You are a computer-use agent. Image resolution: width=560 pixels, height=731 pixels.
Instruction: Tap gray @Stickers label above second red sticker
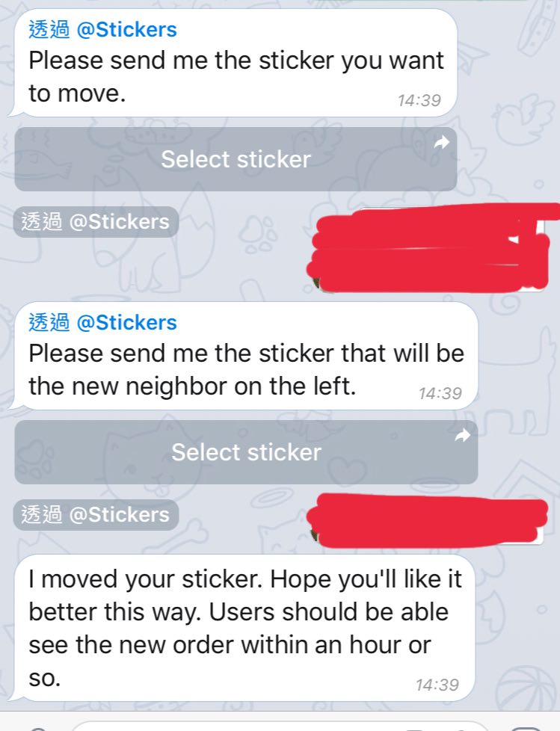[96, 515]
